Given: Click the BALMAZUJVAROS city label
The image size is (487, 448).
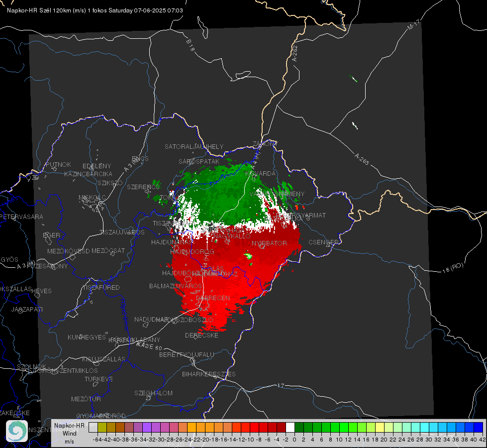Looking at the screenshot, I should tap(176, 286).
